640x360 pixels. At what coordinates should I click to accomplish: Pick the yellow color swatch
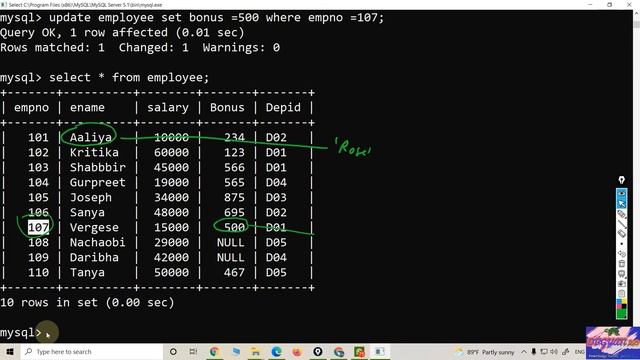[624, 302]
